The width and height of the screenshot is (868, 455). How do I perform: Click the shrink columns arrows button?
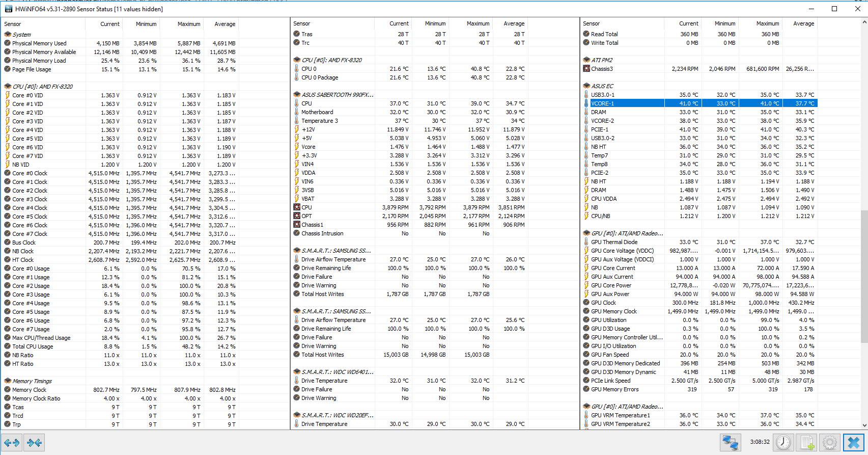tap(34, 442)
